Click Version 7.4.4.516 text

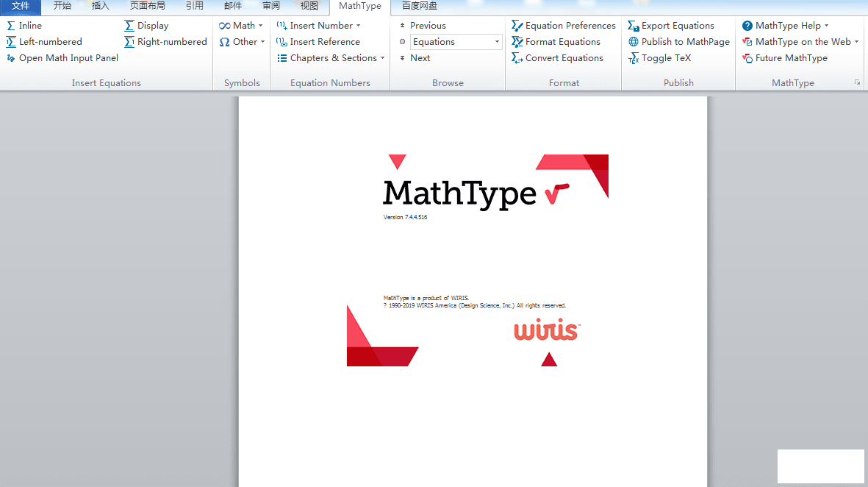coord(405,217)
